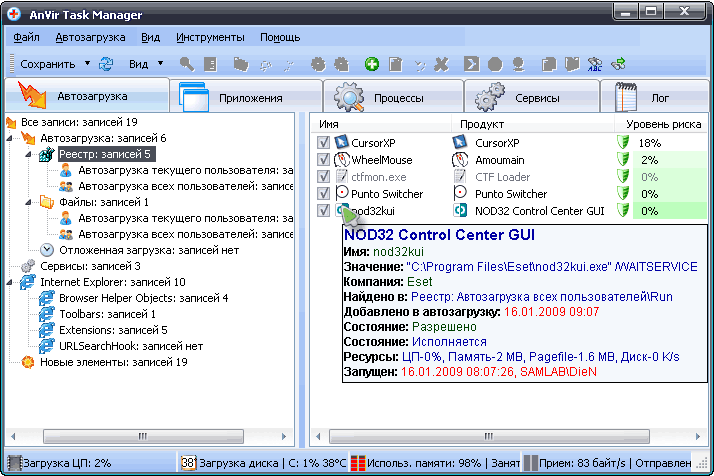
Task: Switch to the Процессы tab
Action: tap(393, 97)
